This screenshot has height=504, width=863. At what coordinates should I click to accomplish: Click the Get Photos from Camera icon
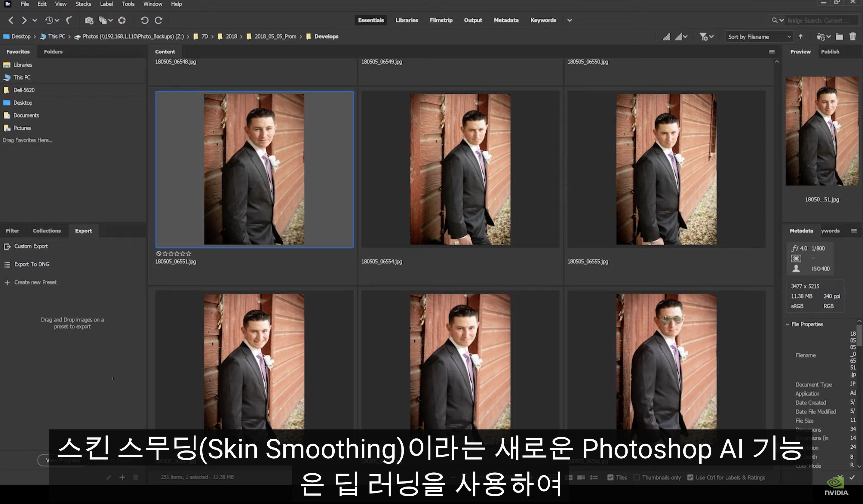coord(89,20)
